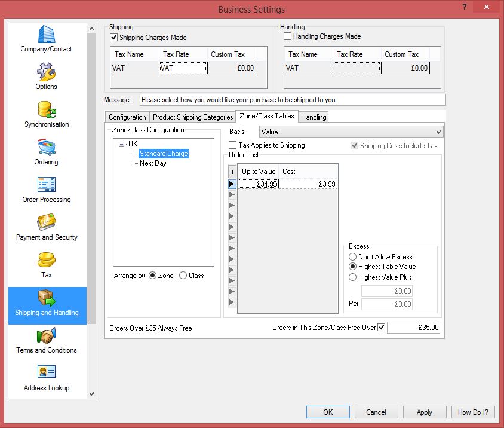This screenshot has width=504, height=428.
Task: Select the Payment and Security icon
Action: tap(46, 224)
